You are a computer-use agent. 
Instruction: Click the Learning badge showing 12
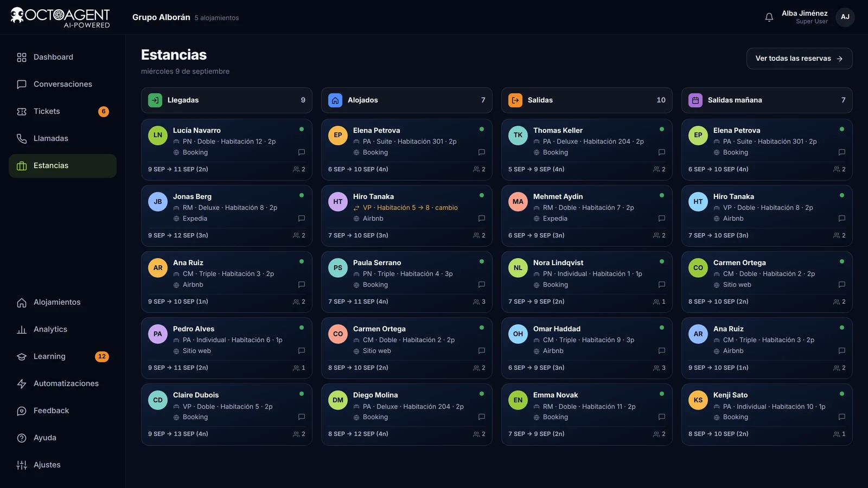102,356
